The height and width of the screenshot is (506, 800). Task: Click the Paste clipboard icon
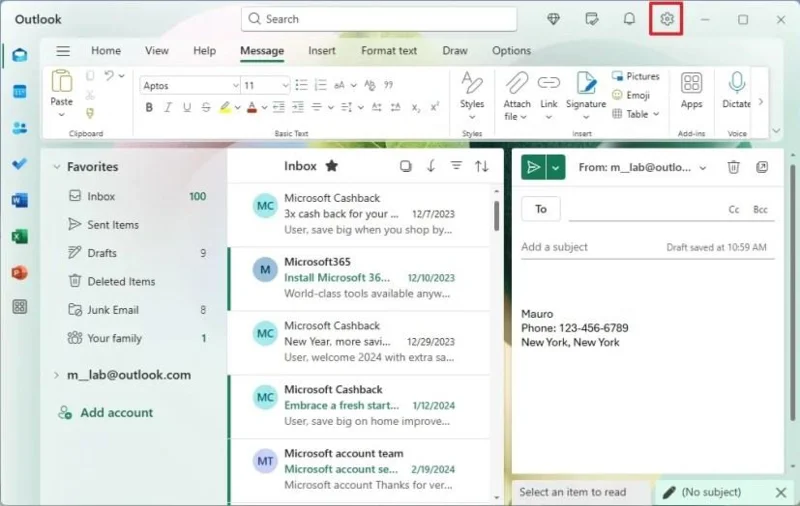[x=62, y=81]
